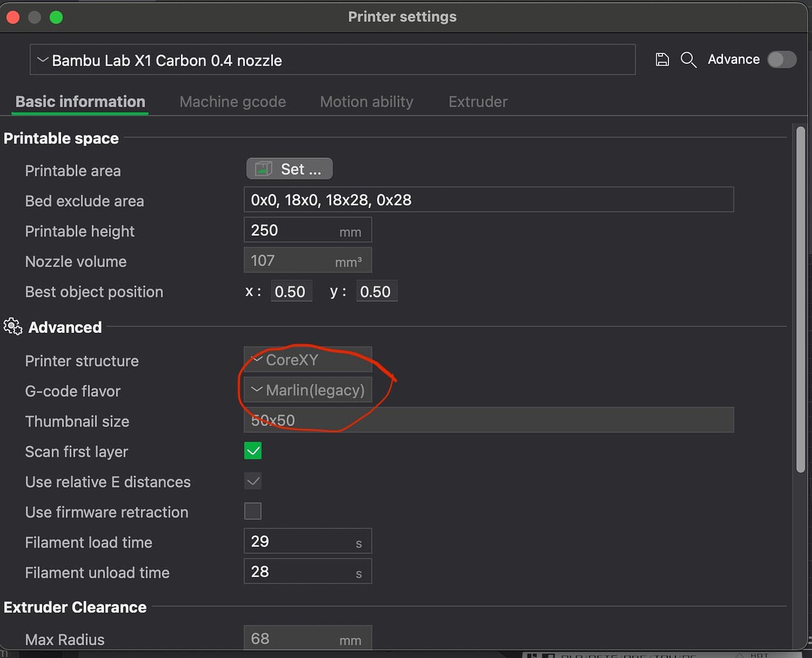Click the Nozzle volume label

(76, 262)
